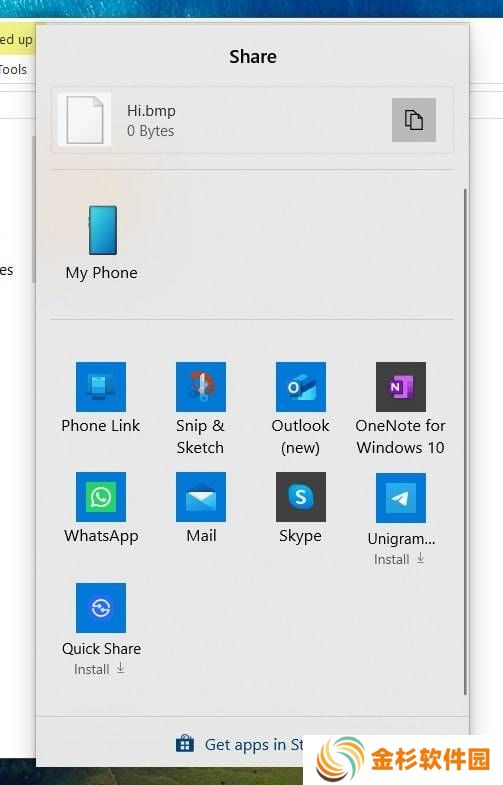
Task: Click the Hi.bmp file name text
Action: (x=151, y=111)
